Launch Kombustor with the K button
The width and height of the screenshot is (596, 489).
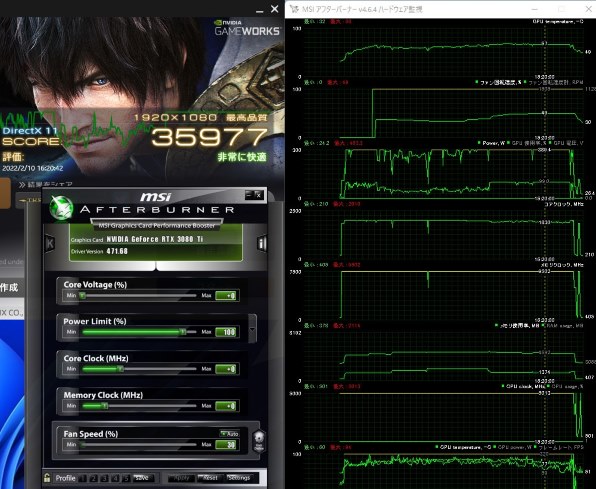coord(50,243)
